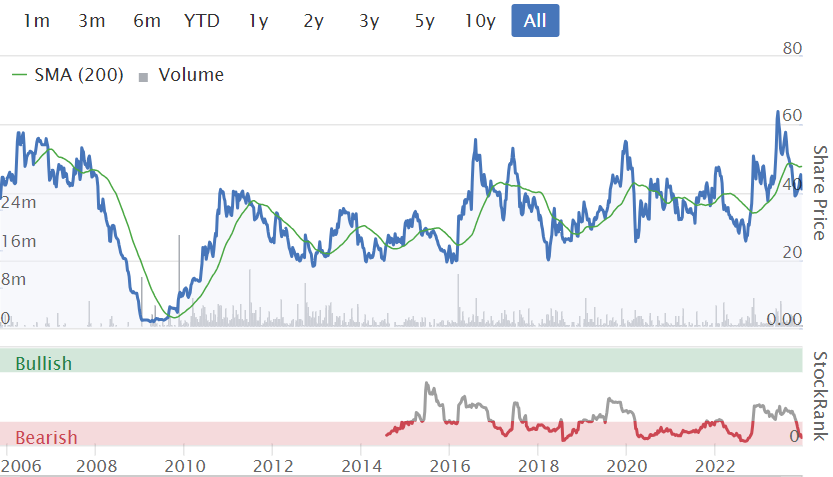Viewport: 833px width, 477px height.
Task: Set the chart period to 2y
Action: 314,21
